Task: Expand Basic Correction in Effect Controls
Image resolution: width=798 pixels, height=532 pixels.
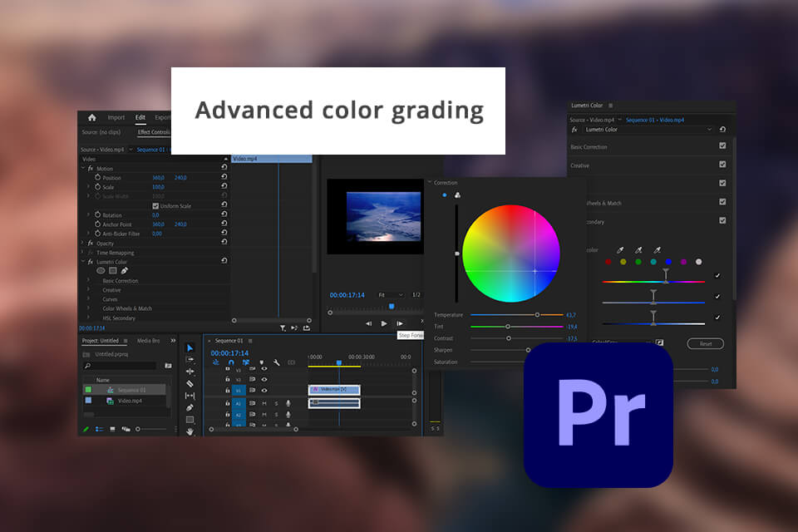Action: (x=89, y=280)
